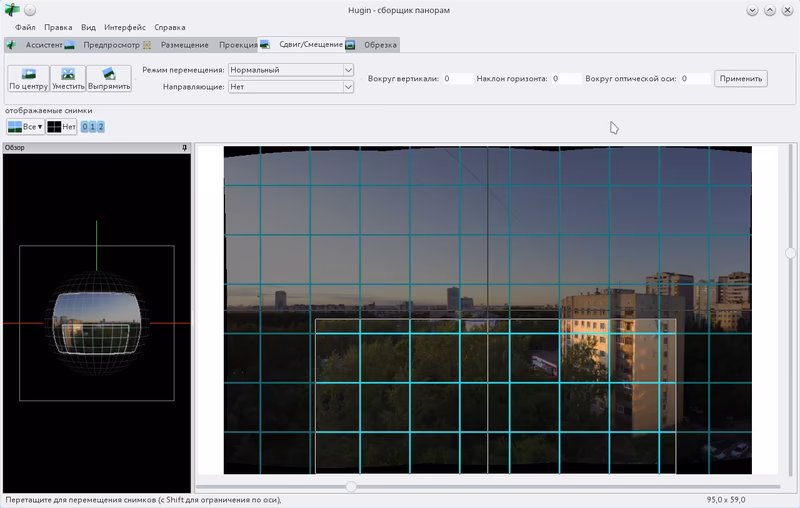Open the Ассистент tab icon
Image resolution: width=800 pixels, height=508 pixels.
pos(11,45)
